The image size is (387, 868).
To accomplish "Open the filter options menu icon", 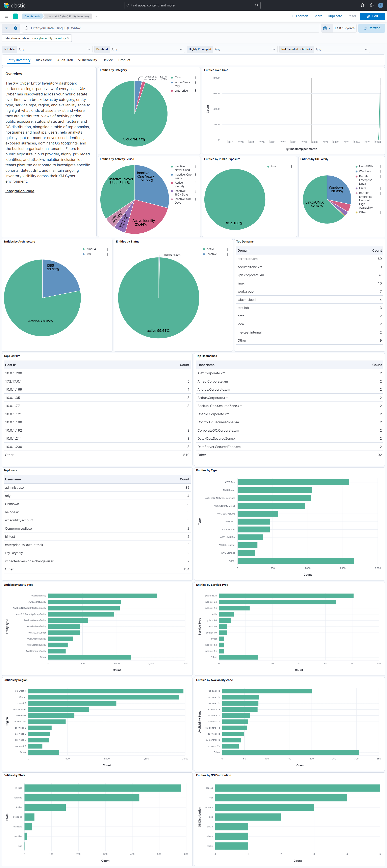I will pyautogui.click(x=6, y=28).
